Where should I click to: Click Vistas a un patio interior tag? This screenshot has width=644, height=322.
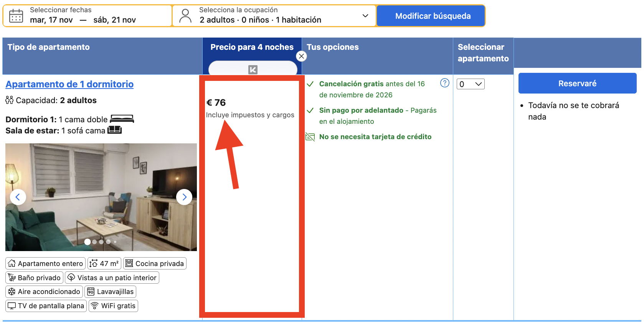point(112,278)
